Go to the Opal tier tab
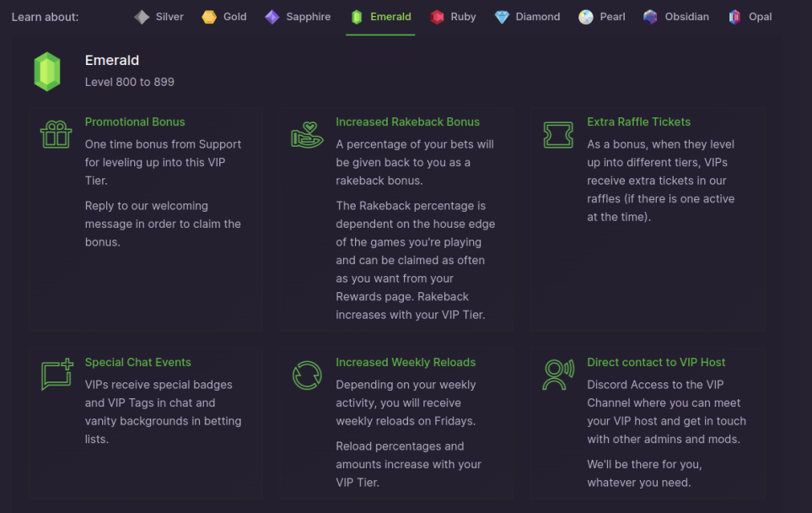This screenshot has height=513, width=812. 750,17
